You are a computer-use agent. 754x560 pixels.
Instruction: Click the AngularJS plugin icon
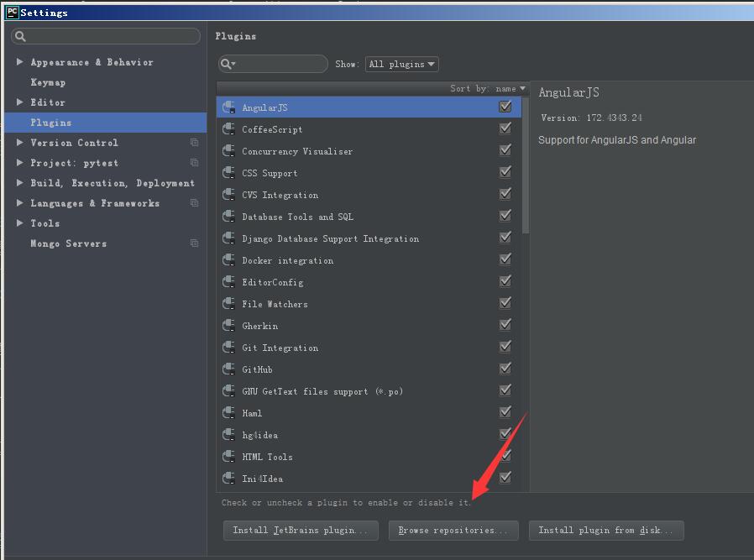pyautogui.click(x=228, y=107)
